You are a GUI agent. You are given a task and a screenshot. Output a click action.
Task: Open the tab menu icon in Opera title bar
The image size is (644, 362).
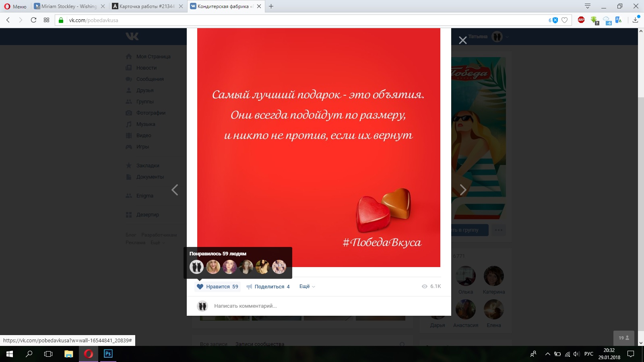point(588,6)
